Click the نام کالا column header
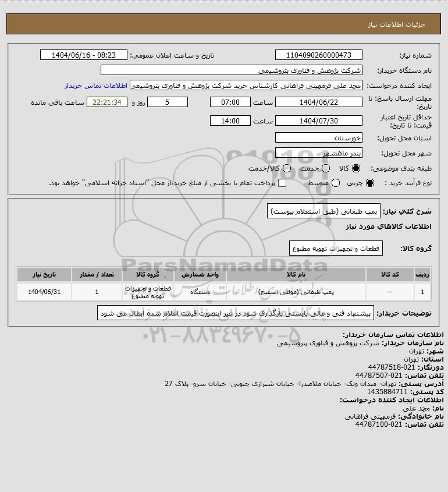The width and height of the screenshot is (448, 492). pyautogui.click(x=296, y=275)
